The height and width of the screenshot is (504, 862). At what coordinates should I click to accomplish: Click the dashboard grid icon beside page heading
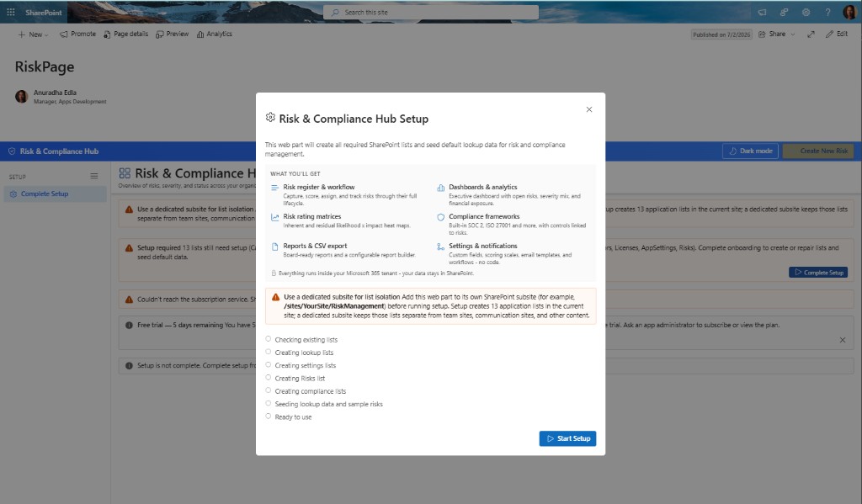(x=125, y=173)
